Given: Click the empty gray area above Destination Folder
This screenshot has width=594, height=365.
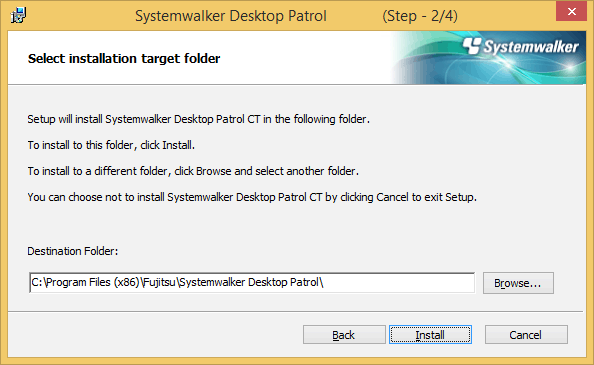Looking at the screenshot, I should tap(295, 225).
